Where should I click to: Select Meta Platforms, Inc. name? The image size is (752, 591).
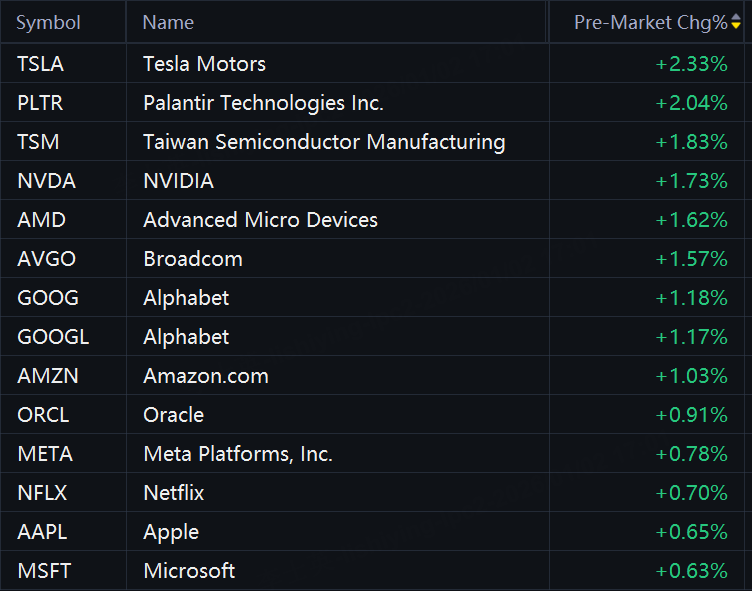238,454
